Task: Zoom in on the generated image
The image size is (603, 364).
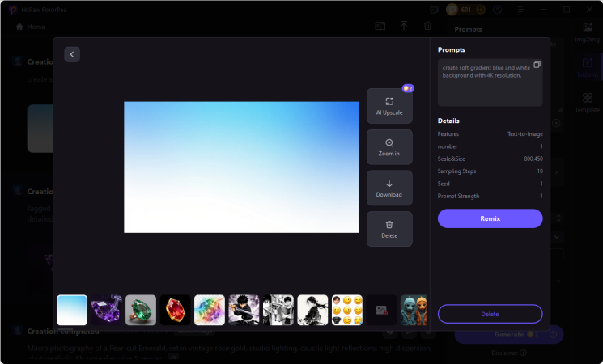Action: tap(389, 147)
